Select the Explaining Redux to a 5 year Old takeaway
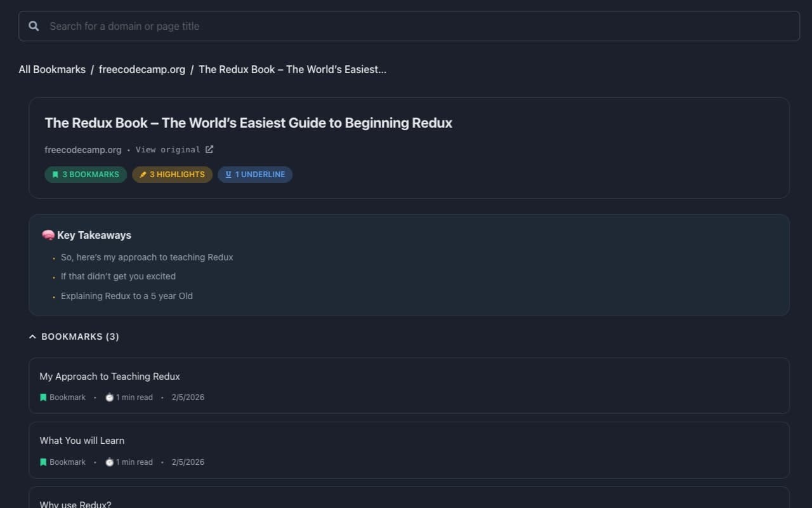The image size is (812, 508). [x=126, y=295]
